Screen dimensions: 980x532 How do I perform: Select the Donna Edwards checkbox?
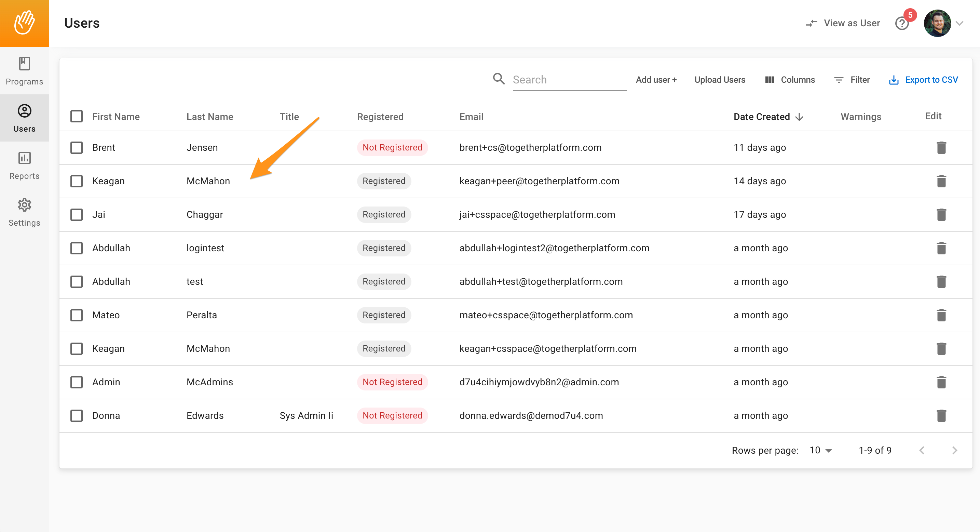77,415
